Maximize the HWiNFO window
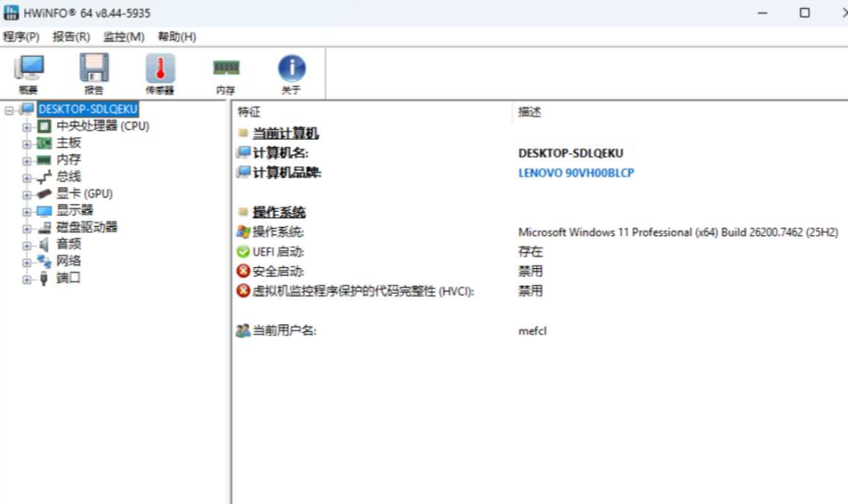The width and height of the screenshot is (848, 504). (x=805, y=12)
